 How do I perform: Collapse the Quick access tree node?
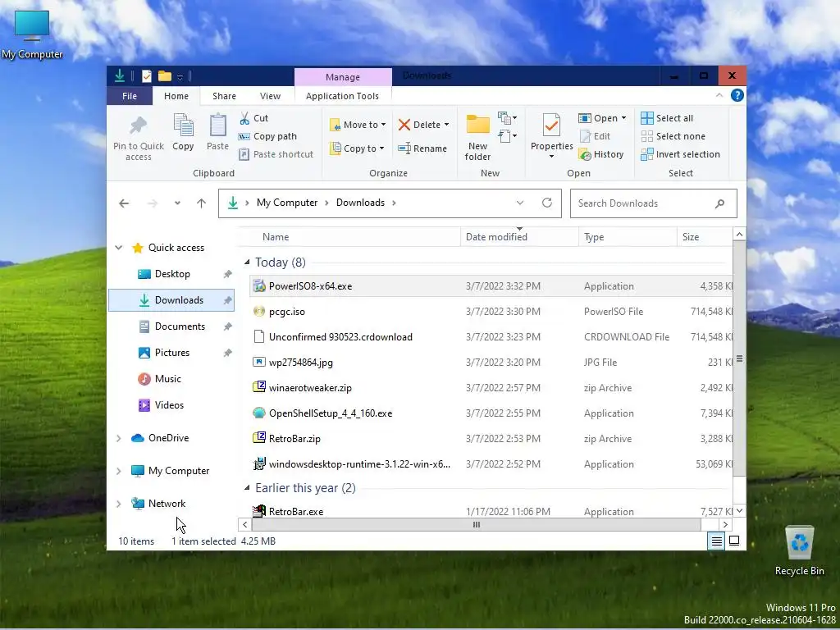pos(119,248)
